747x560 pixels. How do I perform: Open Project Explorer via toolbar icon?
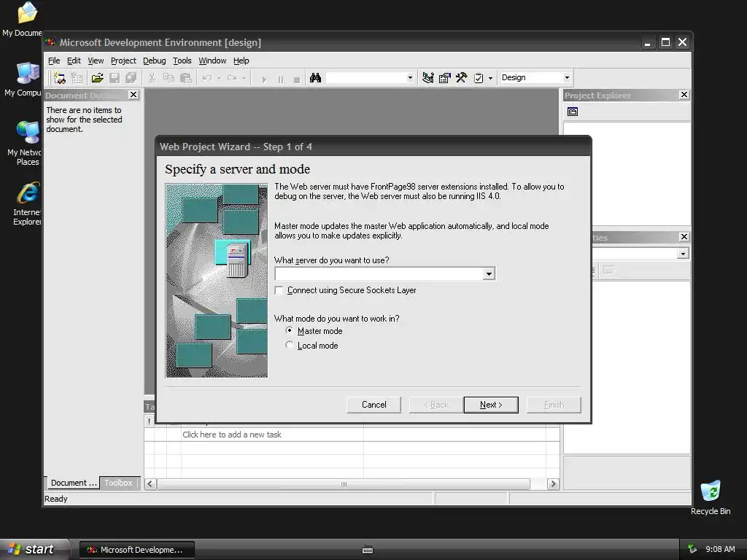[427, 78]
